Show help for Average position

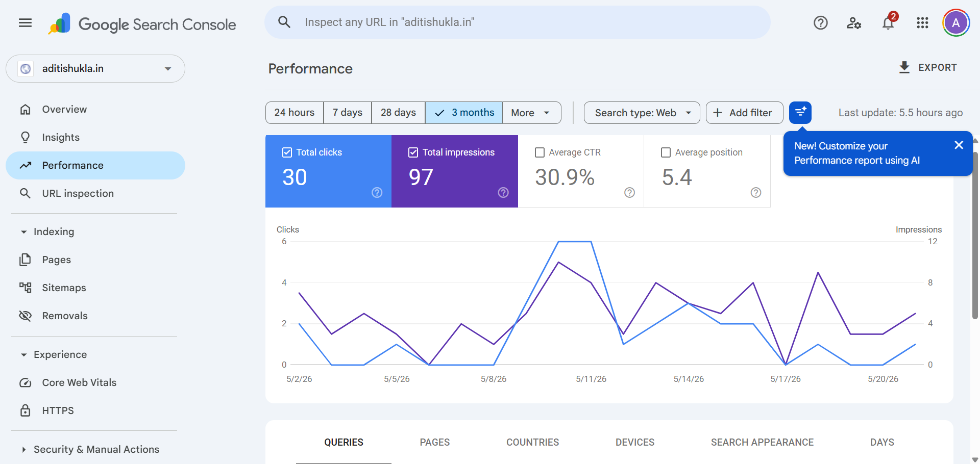756,192
